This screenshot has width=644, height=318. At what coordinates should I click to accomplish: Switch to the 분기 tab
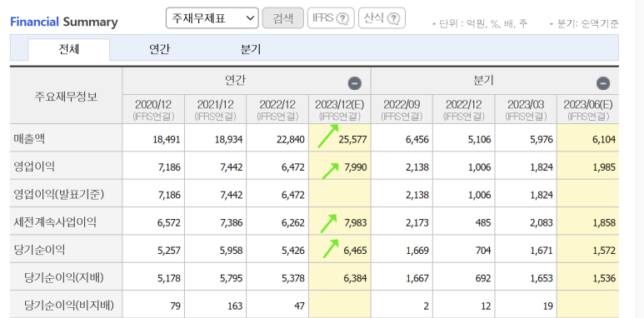tap(250, 50)
